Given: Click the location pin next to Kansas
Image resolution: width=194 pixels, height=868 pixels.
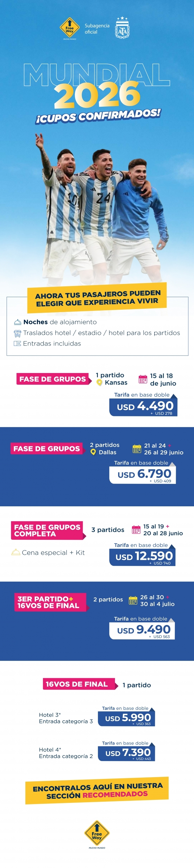Looking at the screenshot, I should pos(99,383).
